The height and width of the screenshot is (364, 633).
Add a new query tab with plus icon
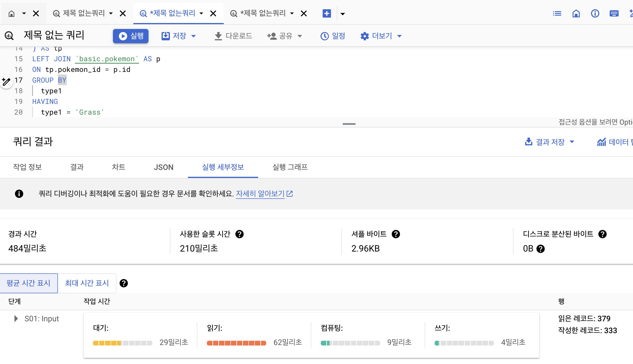point(327,14)
